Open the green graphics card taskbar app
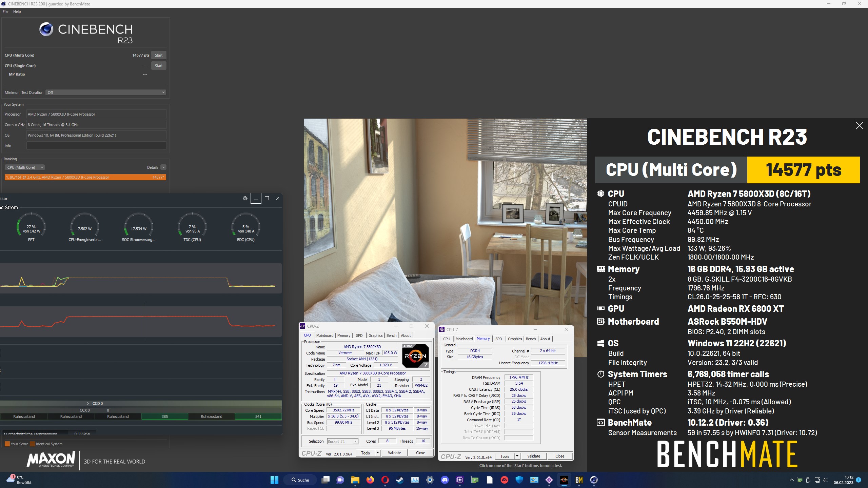 coord(474,480)
